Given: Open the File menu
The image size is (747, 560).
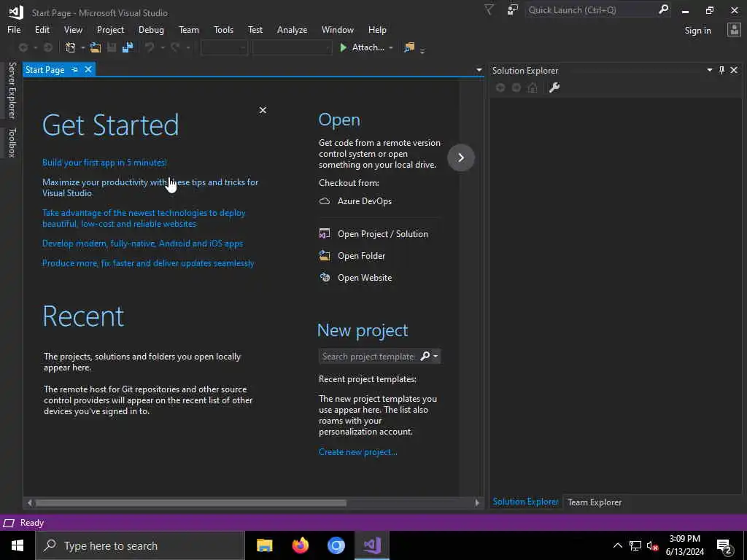Looking at the screenshot, I should (x=14, y=29).
